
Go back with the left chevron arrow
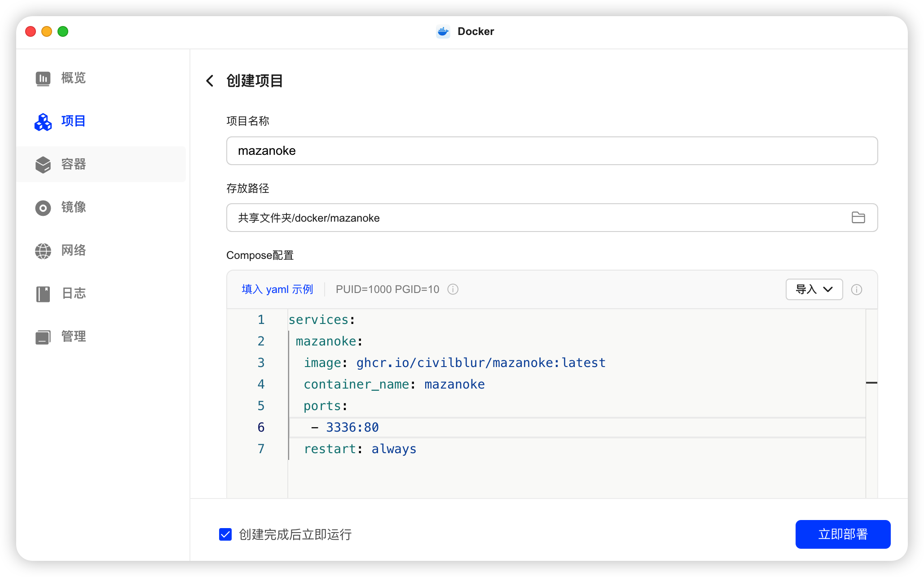210,81
